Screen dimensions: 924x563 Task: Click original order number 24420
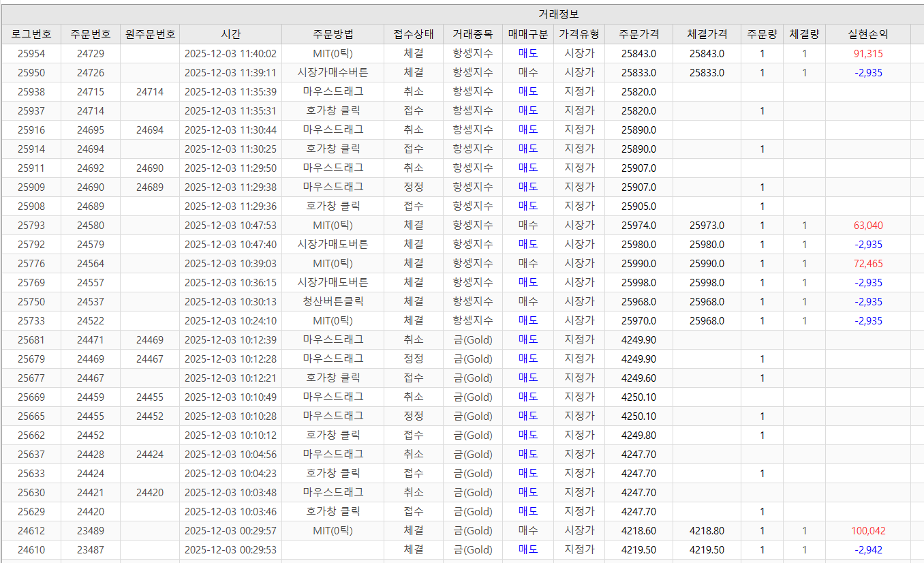coord(150,492)
